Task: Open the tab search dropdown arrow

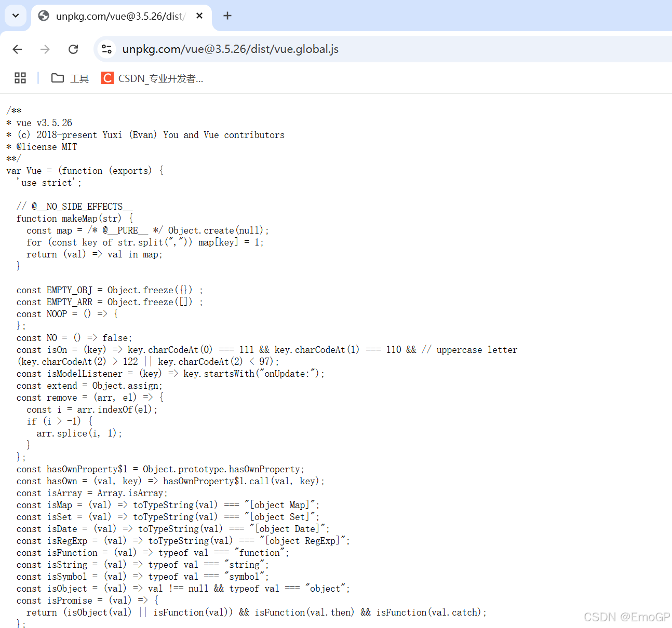Action: tap(16, 16)
